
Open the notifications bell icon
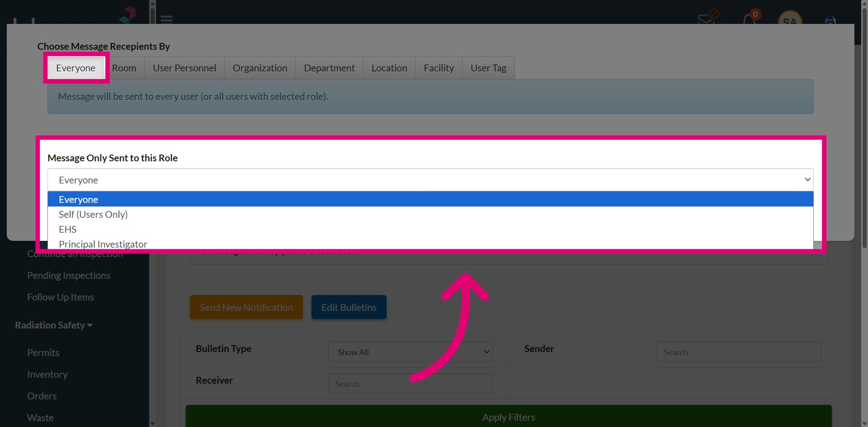click(750, 18)
